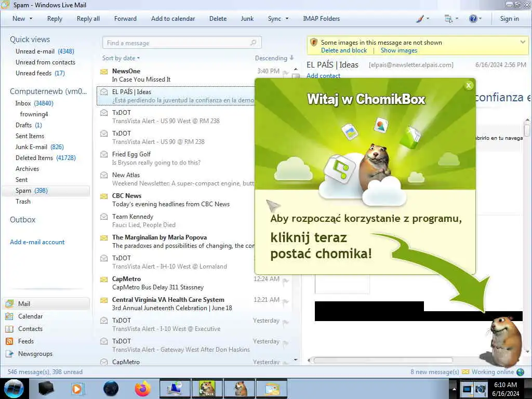Click the reading pane vertical scrollbar thumb
The image size is (532, 399).
click(x=527, y=130)
